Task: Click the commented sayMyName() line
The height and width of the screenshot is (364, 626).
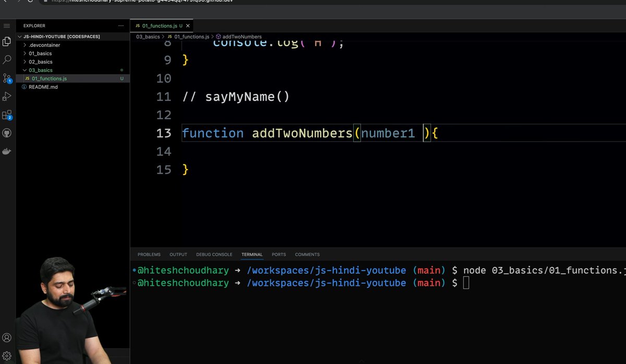Action: tap(235, 97)
